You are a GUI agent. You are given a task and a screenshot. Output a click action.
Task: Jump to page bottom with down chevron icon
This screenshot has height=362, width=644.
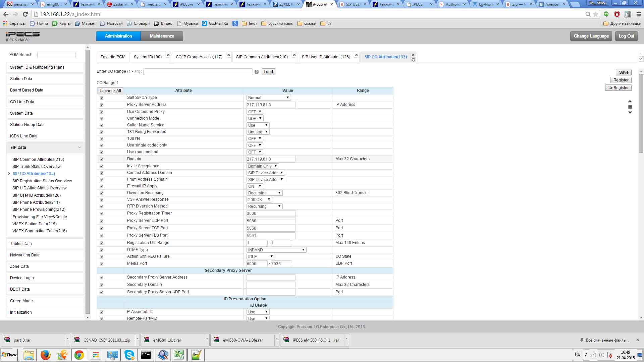[630, 113]
